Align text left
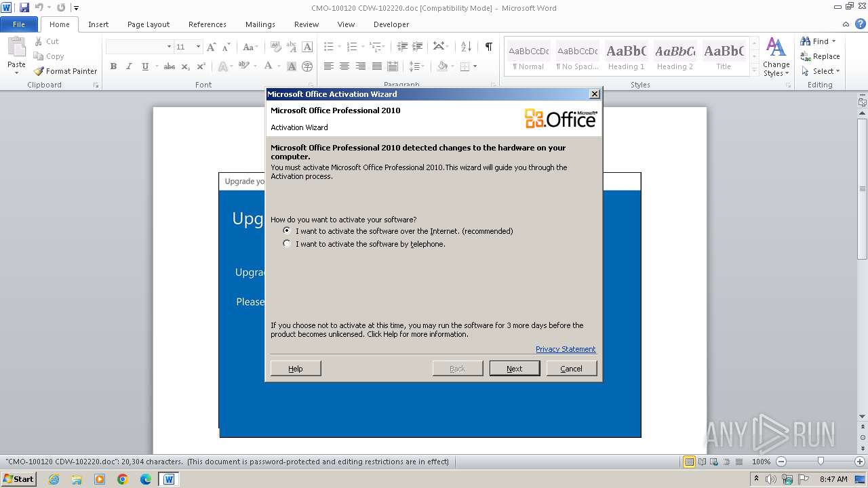The image size is (868, 488). [x=329, y=66]
